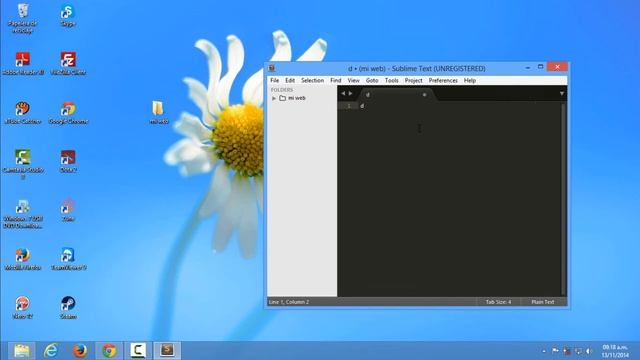Image resolution: width=640 pixels, height=360 pixels.
Task: Click the volume speaker icon in the tray
Action: 589,351
